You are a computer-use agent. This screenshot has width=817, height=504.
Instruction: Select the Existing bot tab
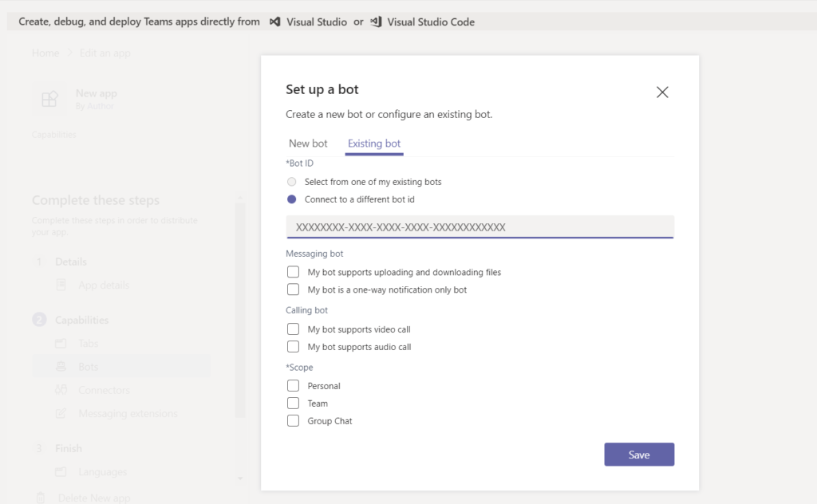[374, 144]
